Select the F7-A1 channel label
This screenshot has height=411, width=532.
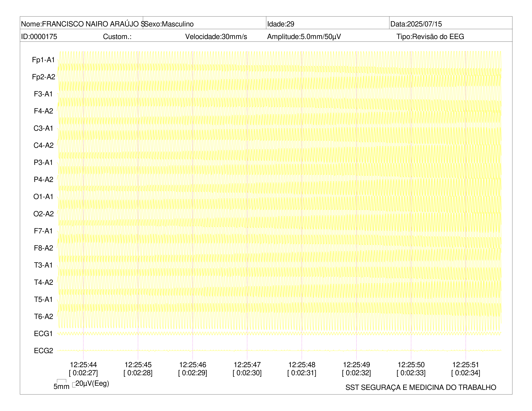tap(43, 231)
